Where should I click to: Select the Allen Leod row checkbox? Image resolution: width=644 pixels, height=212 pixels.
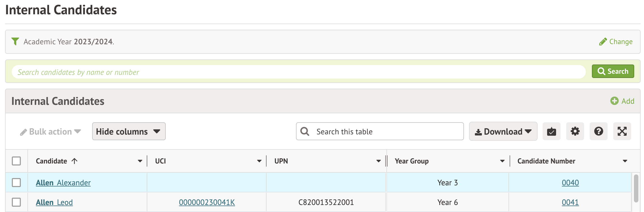(16, 202)
